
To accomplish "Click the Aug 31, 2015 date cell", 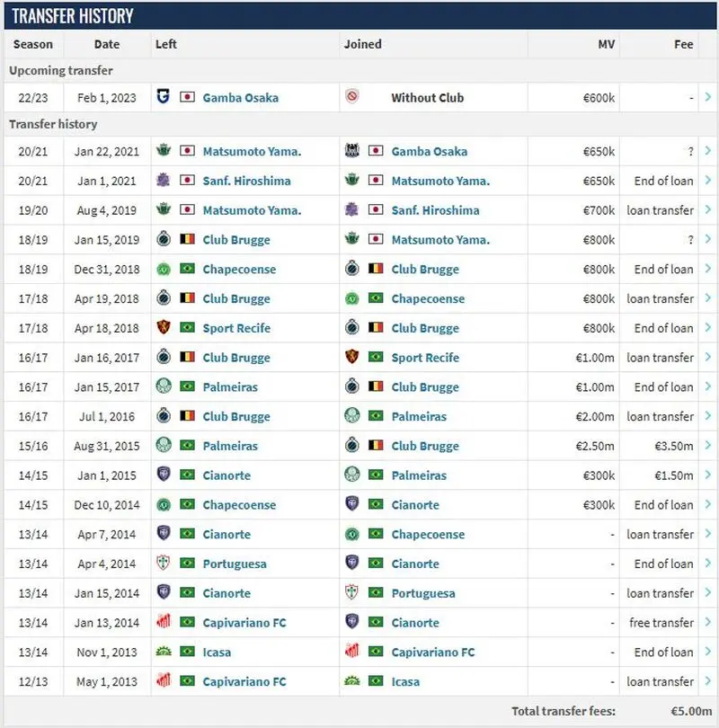I will point(106,446).
